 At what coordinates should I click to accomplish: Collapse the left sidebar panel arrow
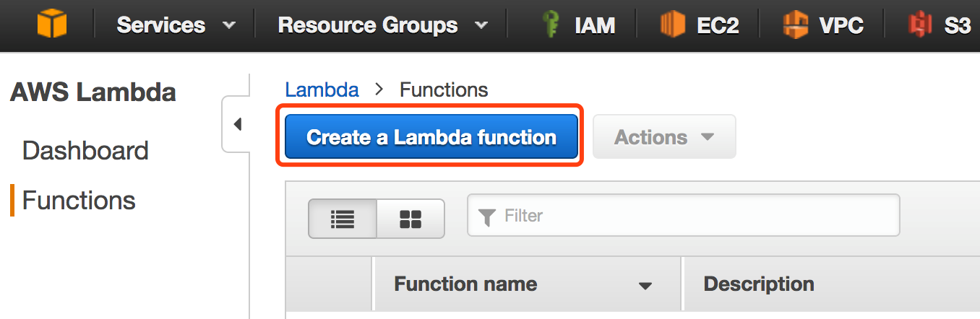point(236,124)
